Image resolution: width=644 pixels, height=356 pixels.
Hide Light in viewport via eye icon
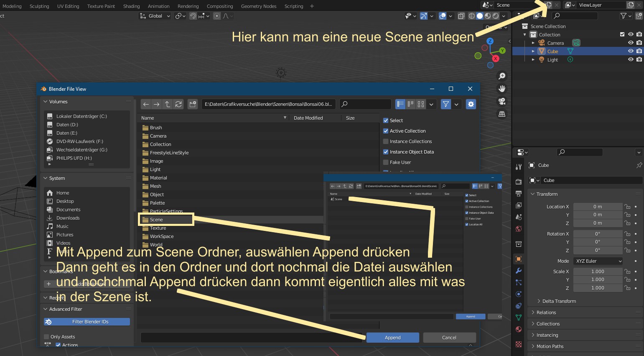[631, 59]
